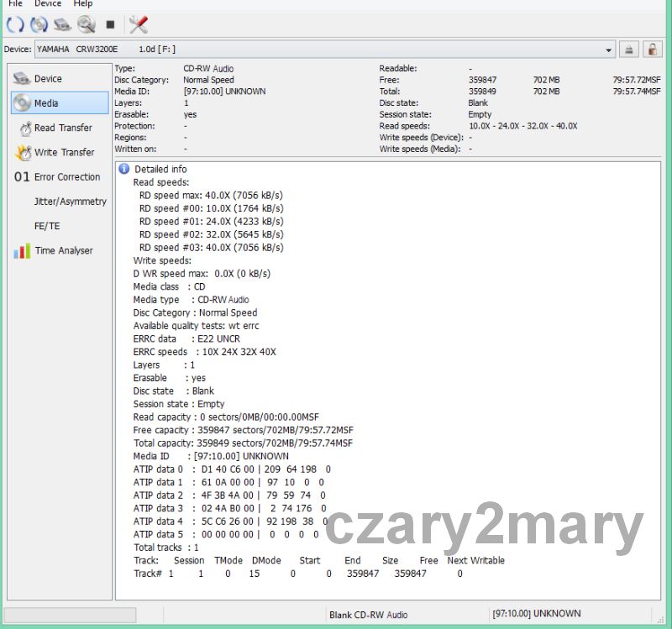Screen dimensions: 672x629
Task: Switch to Read Transfer test
Action: click(63, 128)
